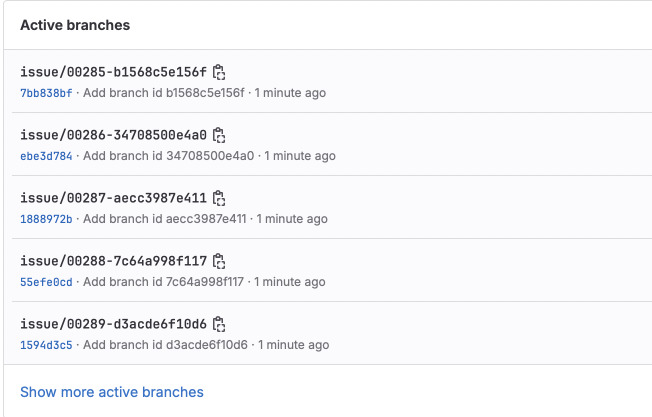Click commit message 'Add branch id b1568c5e156f'

pyautogui.click(x=163, y=93)
